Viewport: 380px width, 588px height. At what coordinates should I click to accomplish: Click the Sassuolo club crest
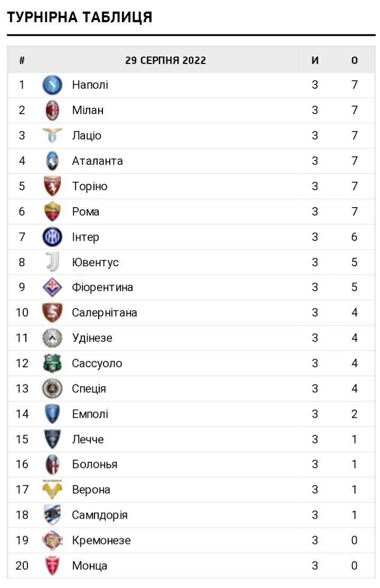52,363
